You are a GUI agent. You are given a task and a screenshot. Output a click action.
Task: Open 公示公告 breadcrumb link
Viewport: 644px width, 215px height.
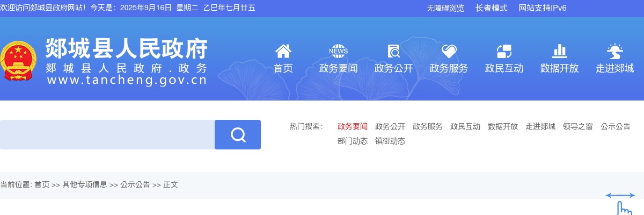(x=135, y=185)
